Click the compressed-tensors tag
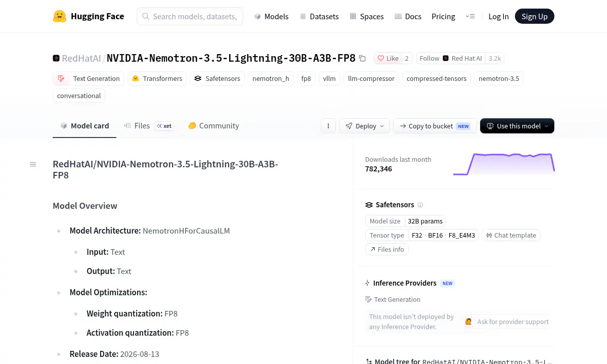607x364 pixels. [437, 78]
